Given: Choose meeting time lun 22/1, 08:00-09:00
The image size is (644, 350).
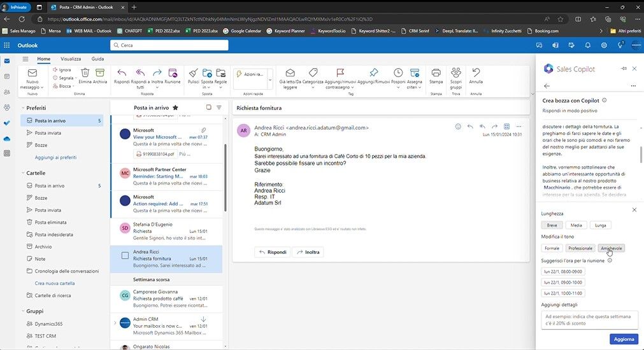Looking at the screenshot, I should [x=562, y=272].
